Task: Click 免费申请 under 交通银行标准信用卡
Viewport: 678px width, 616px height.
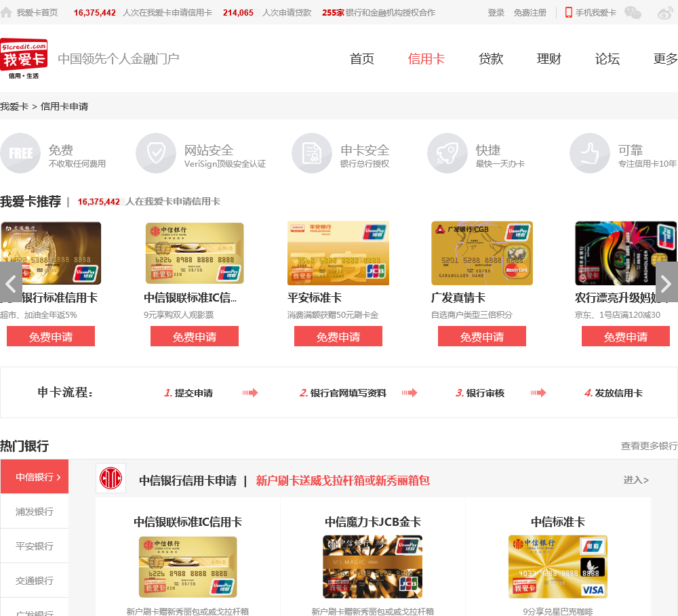Action: point(51,336)
